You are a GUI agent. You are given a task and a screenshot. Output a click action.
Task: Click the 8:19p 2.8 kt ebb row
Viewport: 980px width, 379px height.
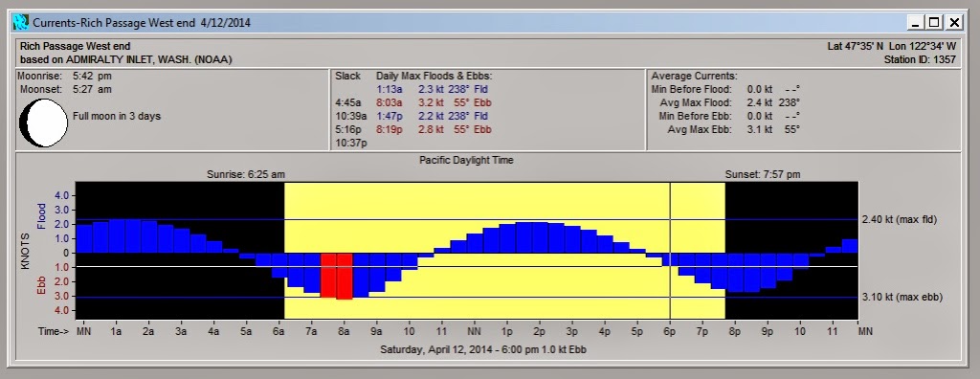[x=434, y=129]
